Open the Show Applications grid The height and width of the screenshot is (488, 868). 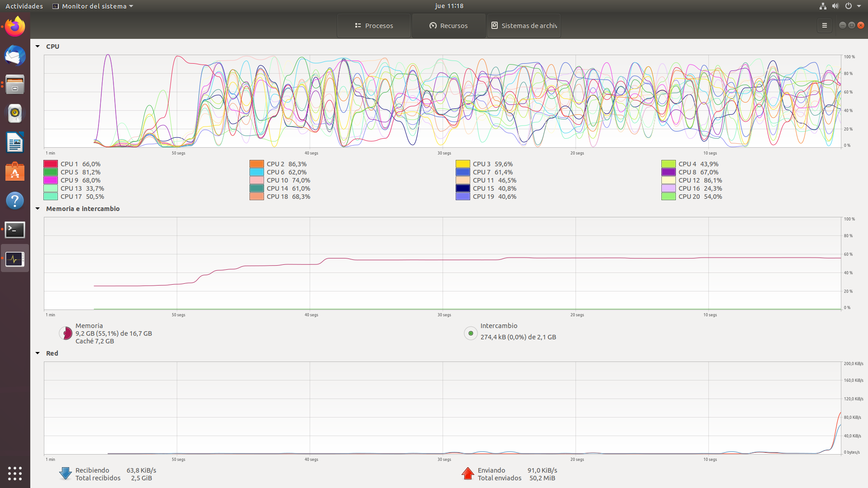pos(15,473)
